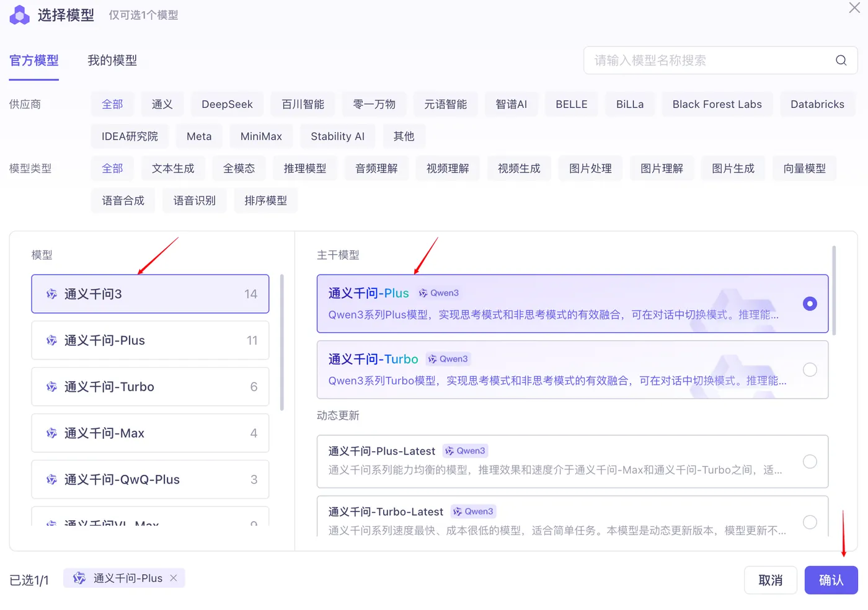
Task: Click the Qwen3 badge on 通义千问-Turbo-Latest card
Action: coord(473,511)
